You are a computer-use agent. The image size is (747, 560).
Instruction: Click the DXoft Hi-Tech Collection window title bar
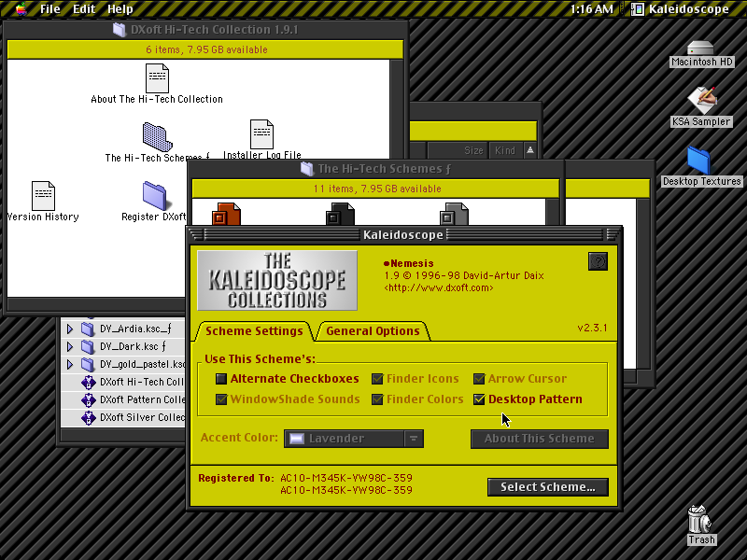[205, 30]
